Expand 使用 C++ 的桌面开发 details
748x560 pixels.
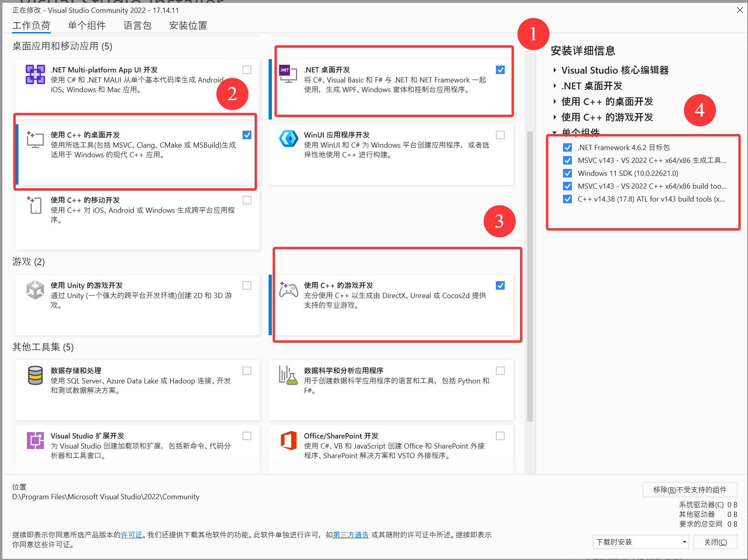coord(555,102)
